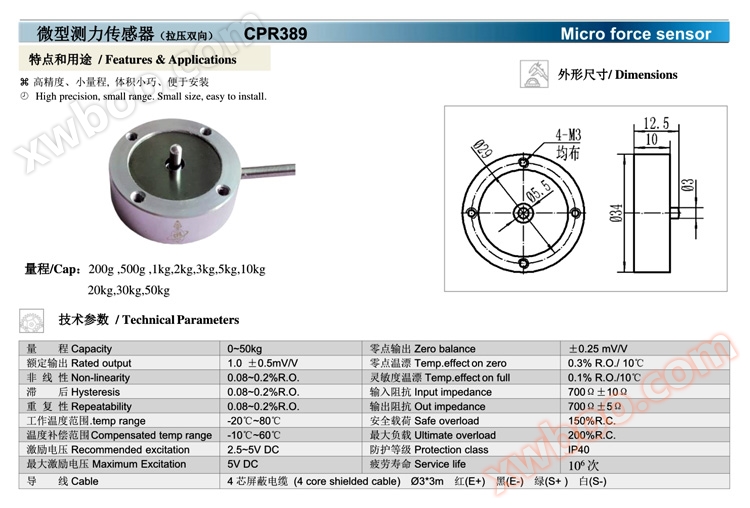
Task: Select the 0~50kg capacity value
Action: pyautogui.click(x=244, y=349)
